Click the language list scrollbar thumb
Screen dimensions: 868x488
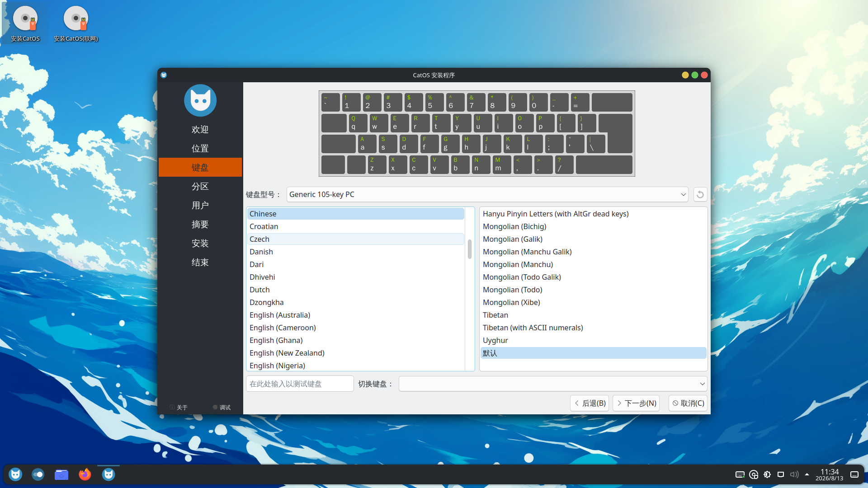pyautogui.click(x=470, y=249)
